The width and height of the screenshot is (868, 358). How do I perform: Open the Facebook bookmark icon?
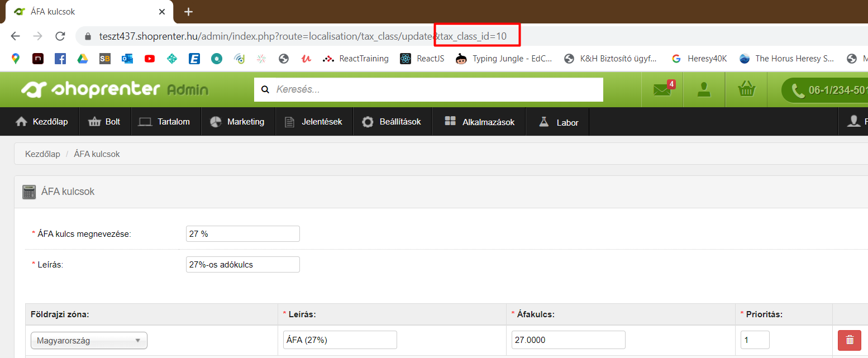pyautogui.click(x=60, y=58)
